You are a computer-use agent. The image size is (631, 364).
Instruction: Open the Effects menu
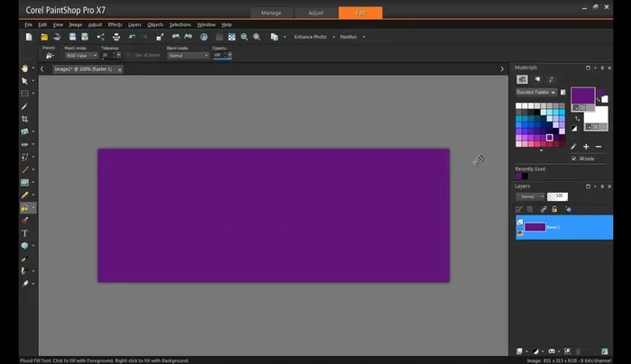pos(114,24)
